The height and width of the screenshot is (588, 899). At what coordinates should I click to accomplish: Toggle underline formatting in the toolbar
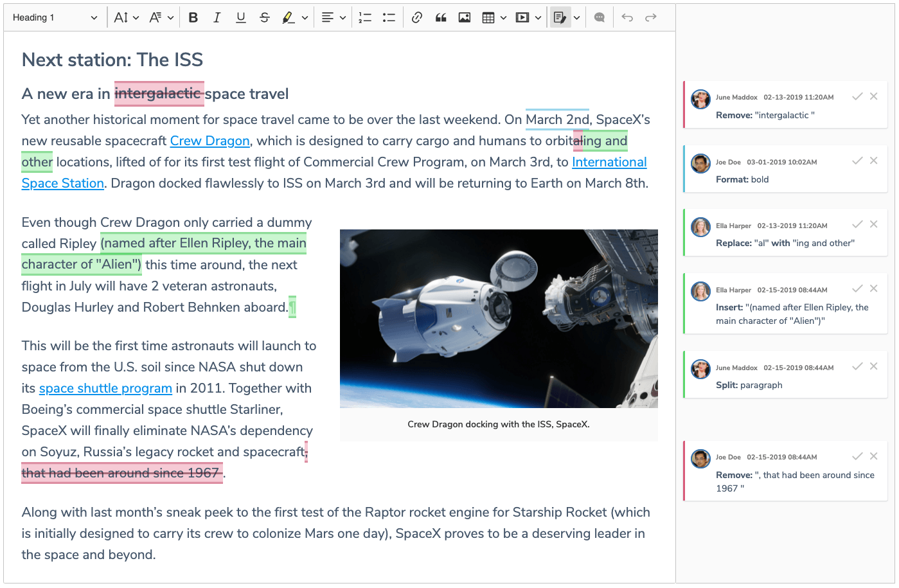[240, 18]
